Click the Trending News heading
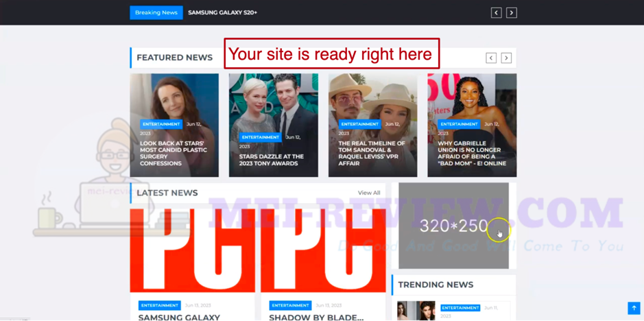This screenshot has height=321, width=644. (436, 285)
